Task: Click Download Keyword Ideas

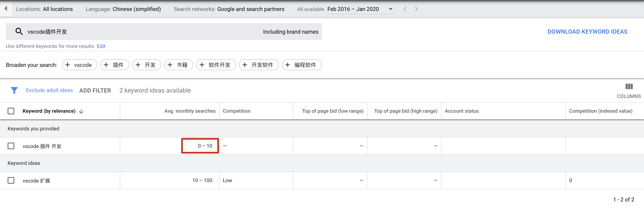Action: (x=587, y=32)
